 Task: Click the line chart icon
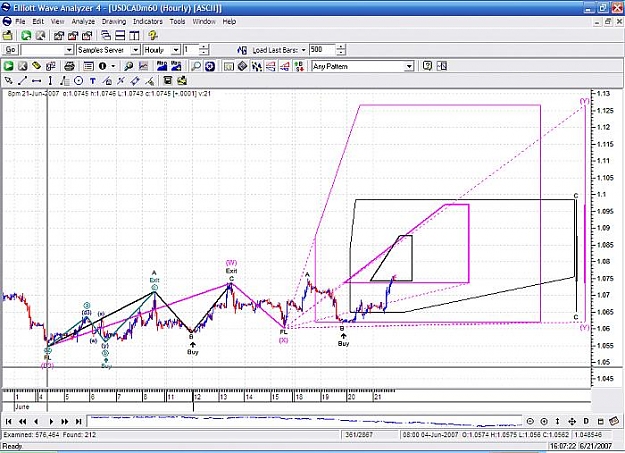[x=143, y=66]
